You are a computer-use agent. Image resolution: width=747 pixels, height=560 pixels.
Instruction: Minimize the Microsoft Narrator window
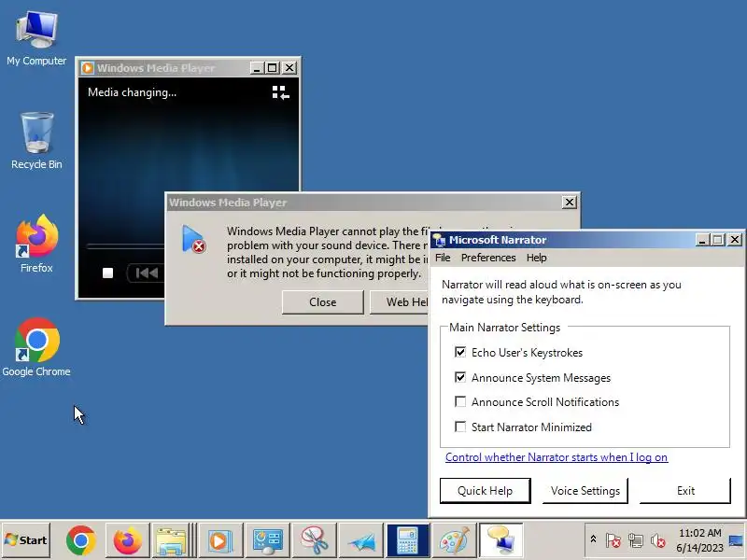702,240
